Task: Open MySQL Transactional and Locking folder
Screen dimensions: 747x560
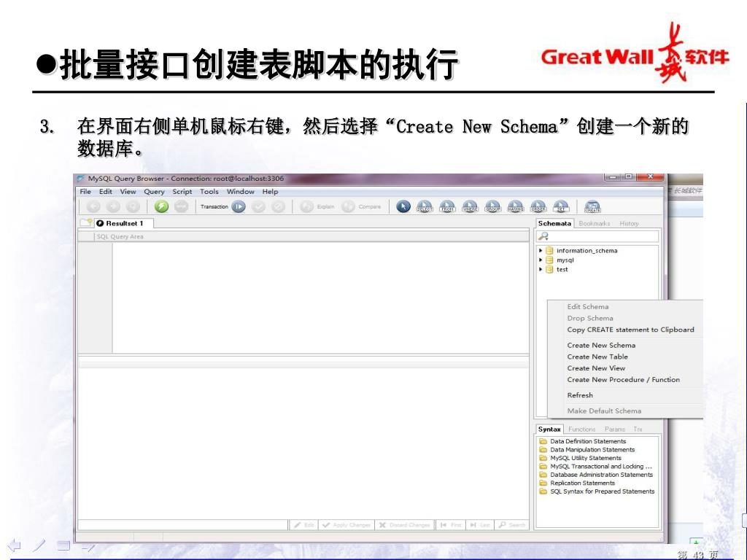Action: (601, 467)
